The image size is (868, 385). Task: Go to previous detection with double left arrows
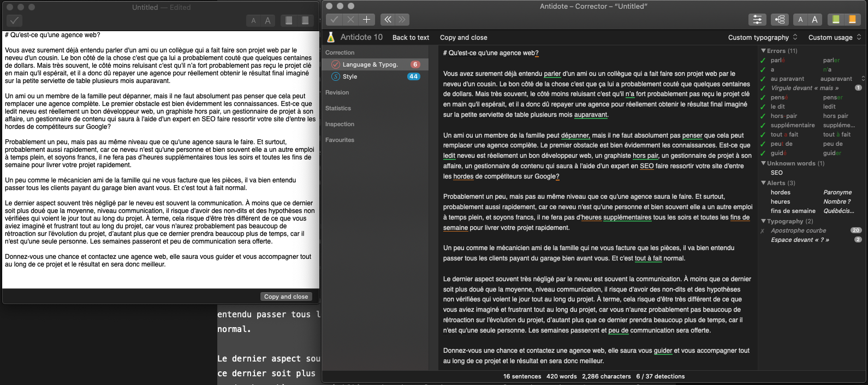[x=387, y=20]
